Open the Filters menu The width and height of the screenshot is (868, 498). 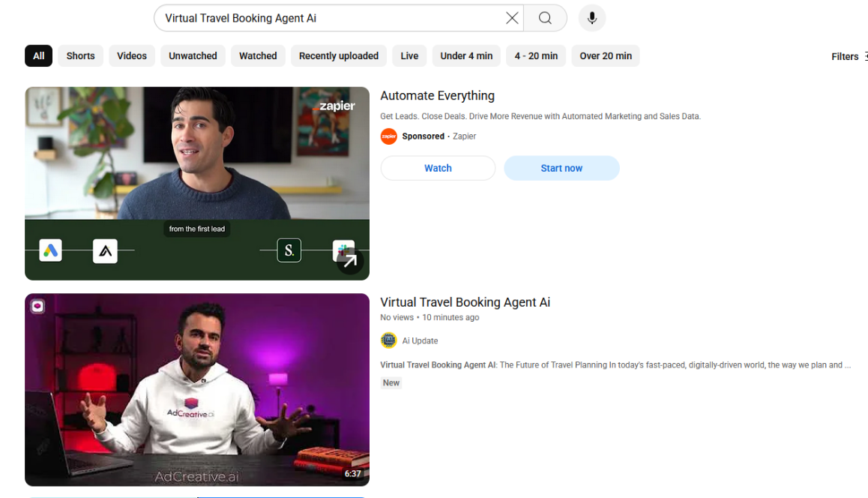[x=849, y=56]
